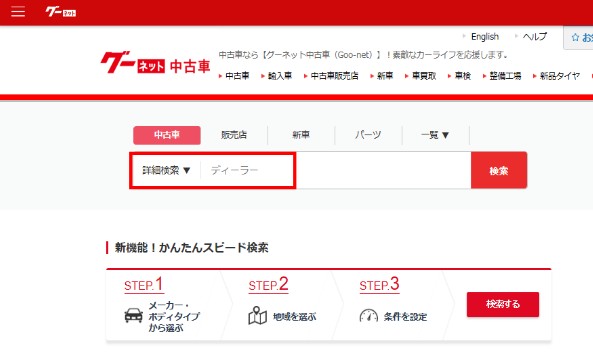593x364 pixels.
Task: Select STEP.3 heading
Action: 379,285
